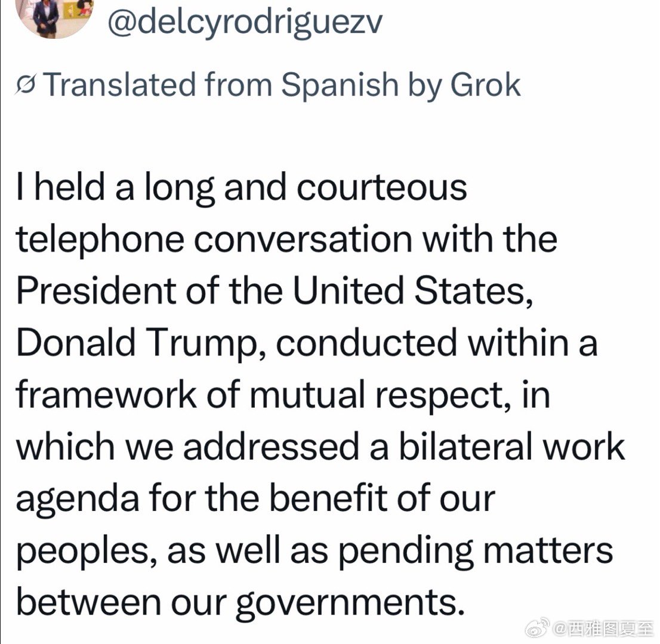Click the word "Spanish" in translation note
Viewport: 660px width, 644px height.
coord(339,85)
